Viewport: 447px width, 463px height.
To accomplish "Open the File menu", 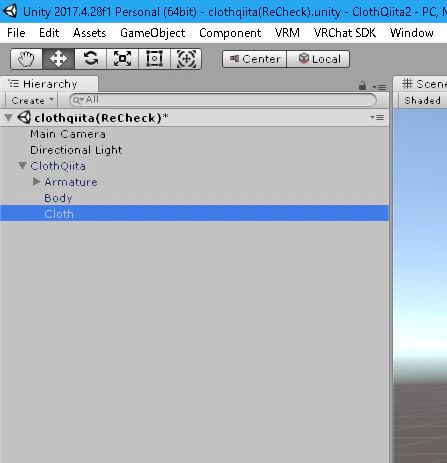I will click(x=16, y=33).
